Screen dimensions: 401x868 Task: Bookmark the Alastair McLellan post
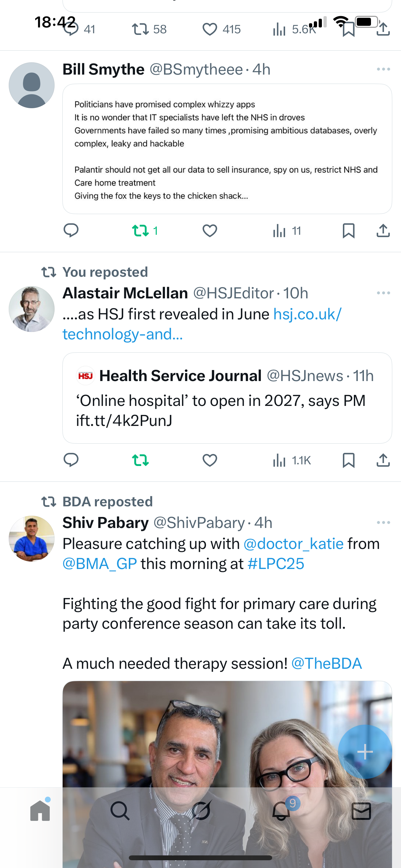pyautogui.click(x=348, y=460)
